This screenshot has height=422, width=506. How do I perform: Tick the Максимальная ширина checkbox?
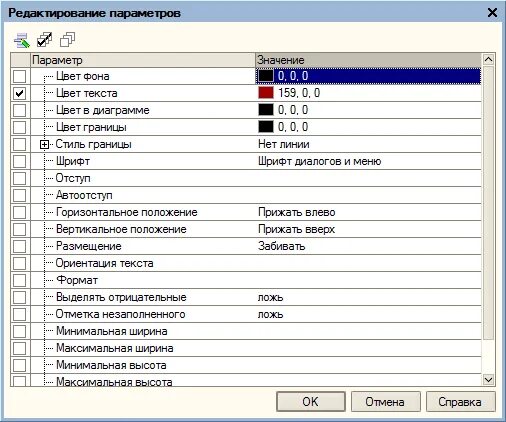pyautogui.click(x=19, y=348)
